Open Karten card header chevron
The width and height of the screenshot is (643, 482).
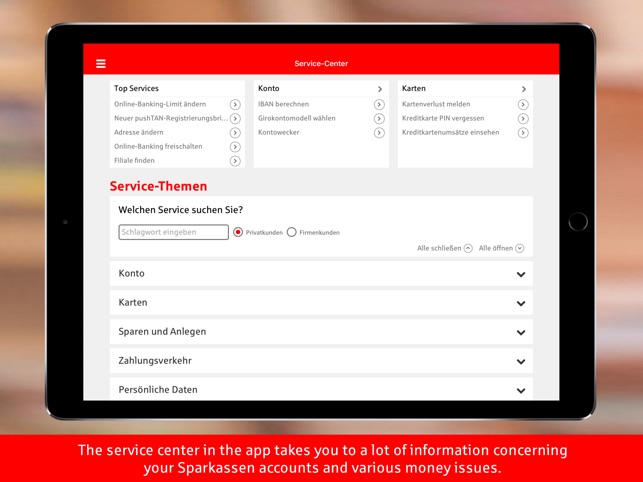[x=524, y=89]
